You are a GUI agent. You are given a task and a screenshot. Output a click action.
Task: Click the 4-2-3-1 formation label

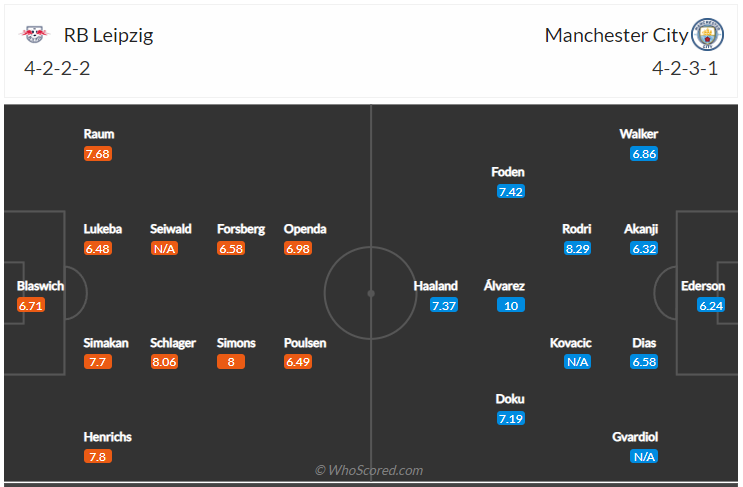coord(685,69)
